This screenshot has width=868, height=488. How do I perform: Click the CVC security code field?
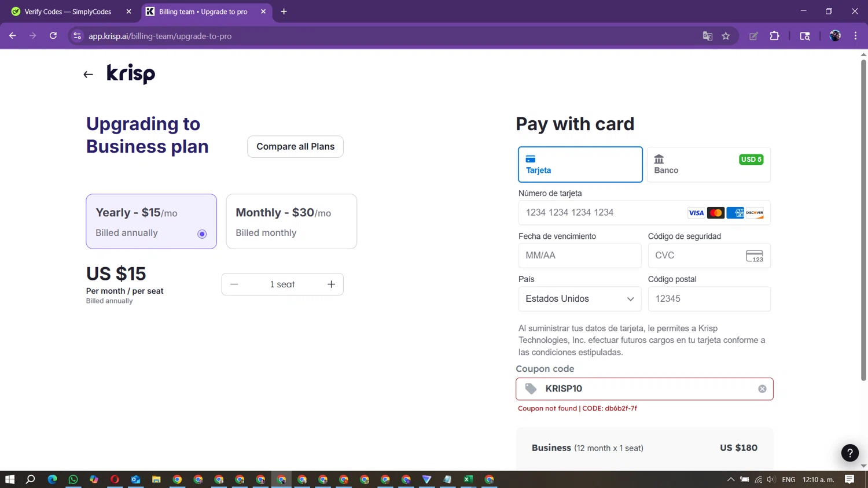709,256
